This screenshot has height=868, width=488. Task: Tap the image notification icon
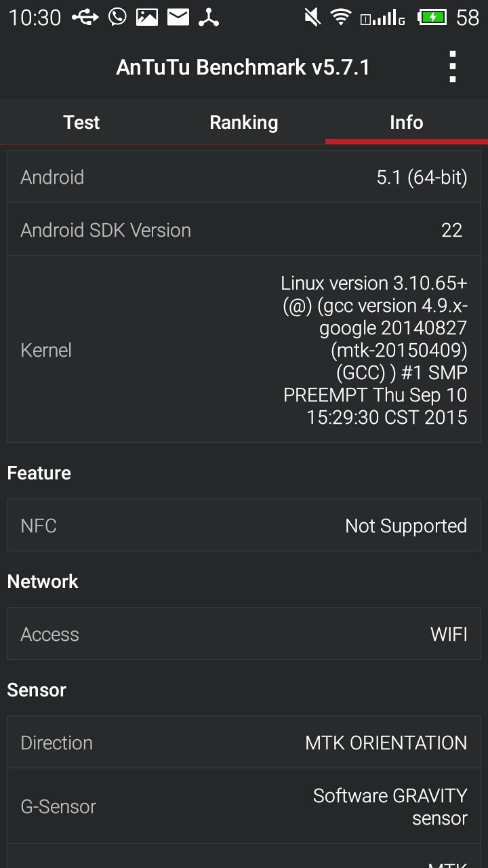pos(147,17)
